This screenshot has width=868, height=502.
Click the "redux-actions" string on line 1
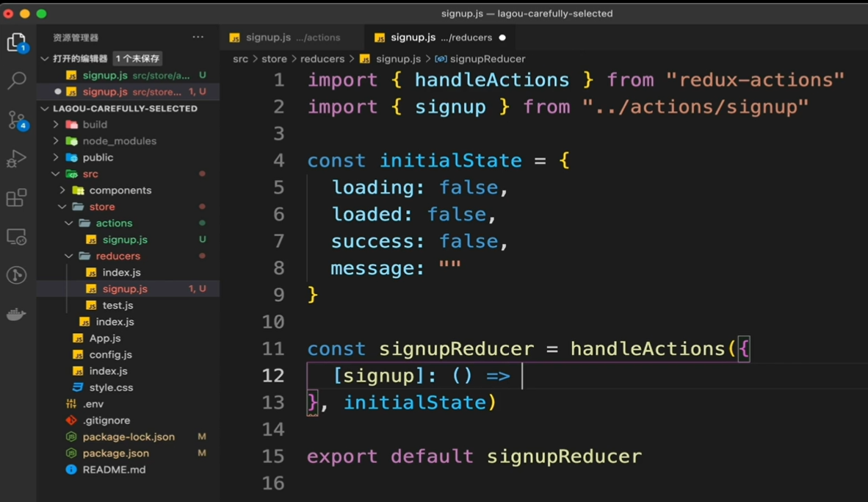pos(755,80)
